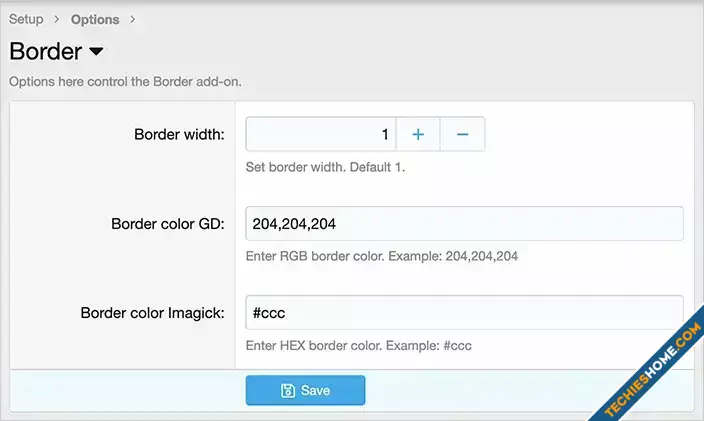The image size is (704, 421).
Task: Save the Border options
Action: pos(305,390)
